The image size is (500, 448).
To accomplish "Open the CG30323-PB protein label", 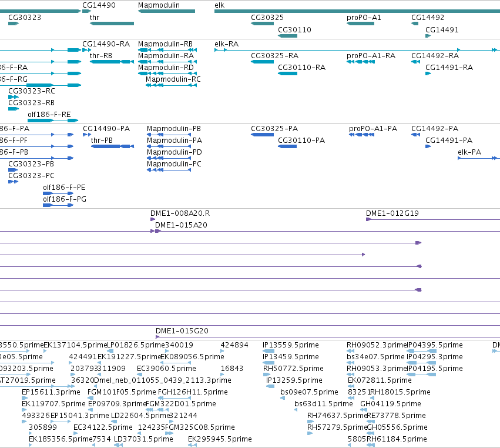I will point(31,164).
